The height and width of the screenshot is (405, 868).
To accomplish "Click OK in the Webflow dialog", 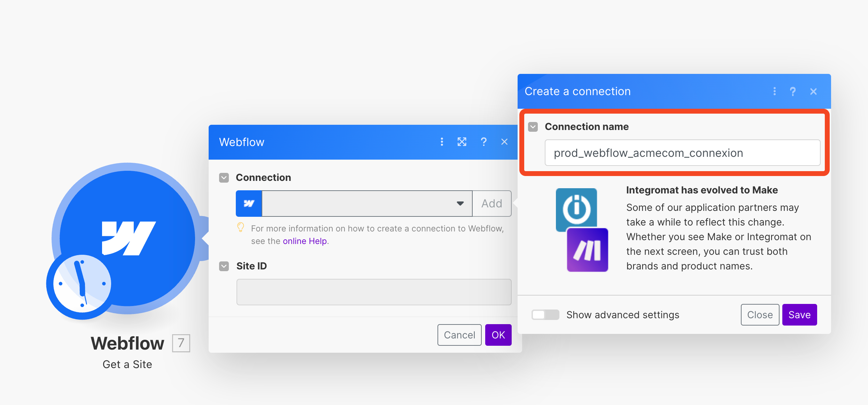I will click(498, 335).
